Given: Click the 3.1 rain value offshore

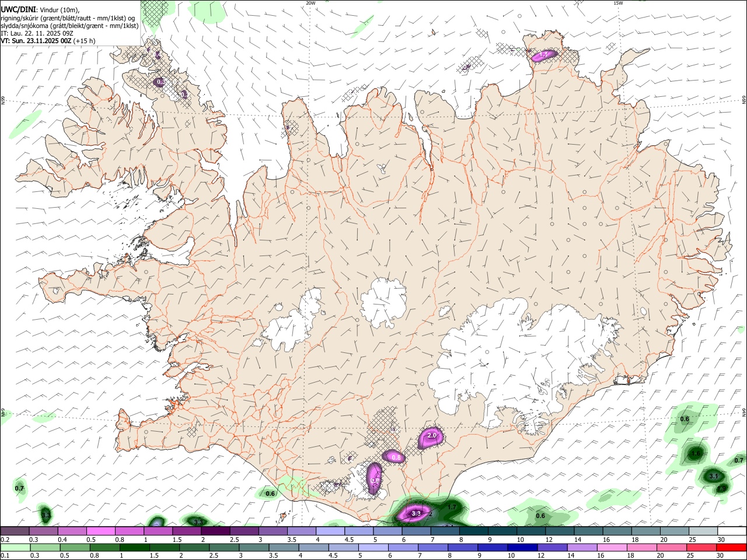Looking at the screenshot, I should coord(713,477).
